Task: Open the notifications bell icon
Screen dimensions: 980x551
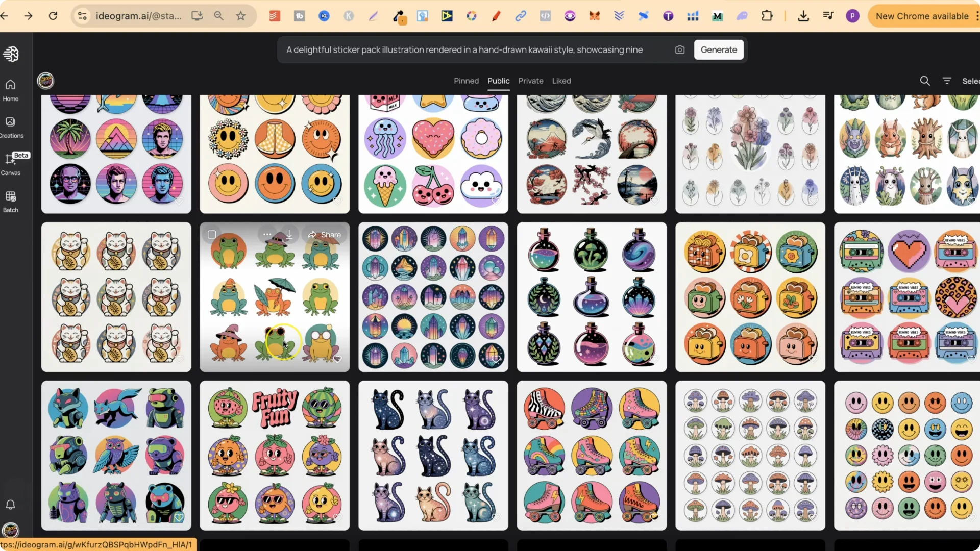Action: [x=10, y=505]
